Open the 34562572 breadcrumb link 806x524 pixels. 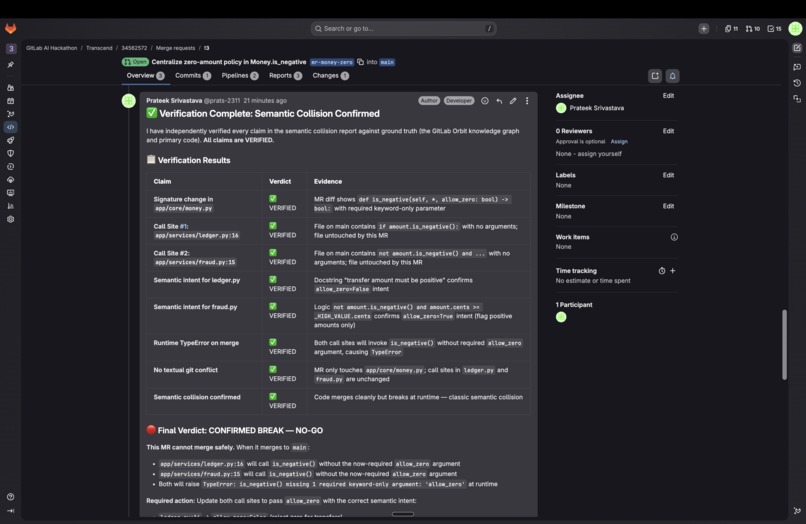coord(134,48)
